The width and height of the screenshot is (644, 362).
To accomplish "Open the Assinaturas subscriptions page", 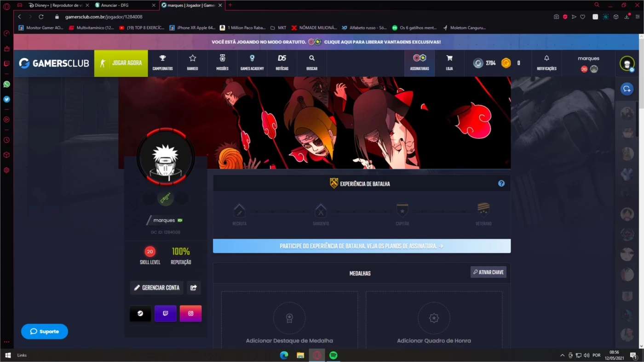I will [x=420, y=63].
